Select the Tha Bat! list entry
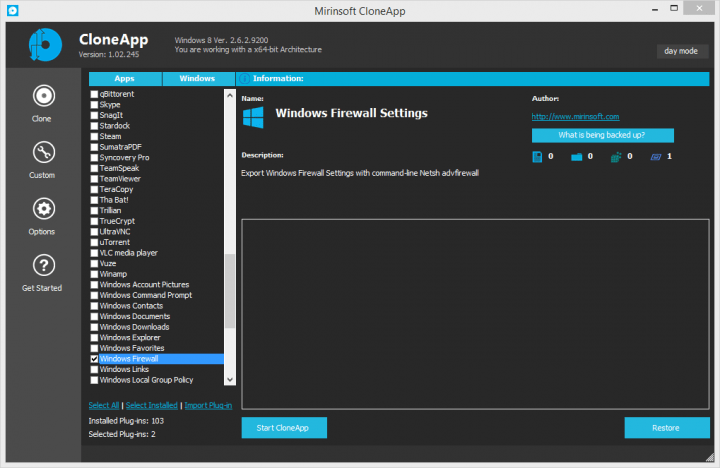The image size is (720, 468). (114, 200)
